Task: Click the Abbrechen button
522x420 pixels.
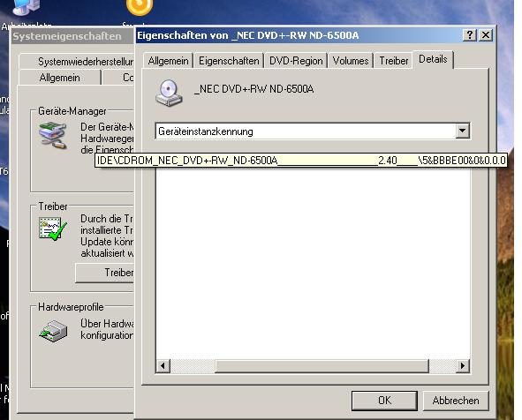Action: 456,401
